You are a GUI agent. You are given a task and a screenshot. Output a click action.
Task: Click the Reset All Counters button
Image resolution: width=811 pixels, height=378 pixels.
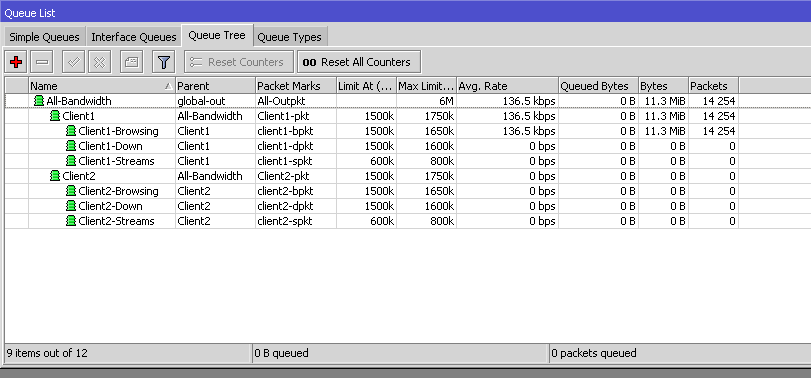tap(359, 62)
